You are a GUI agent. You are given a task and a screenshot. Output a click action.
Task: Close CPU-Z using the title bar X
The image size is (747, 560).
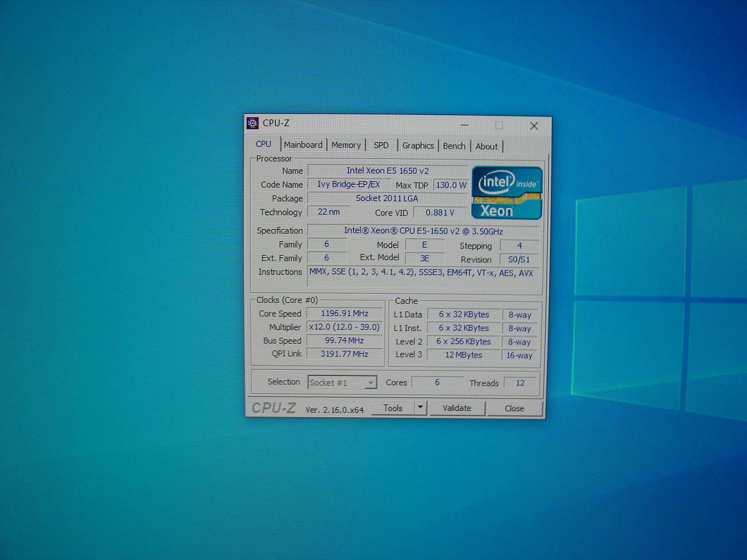point(534,126)
